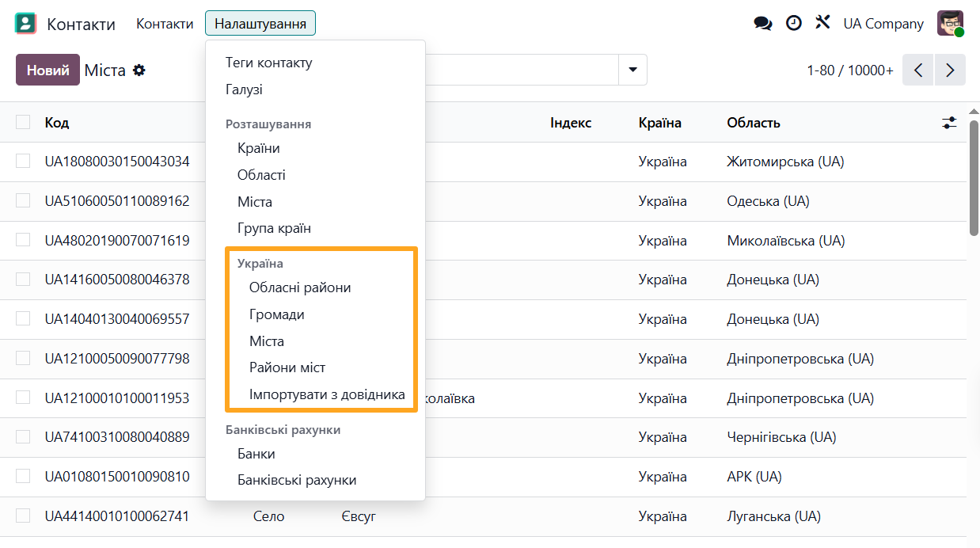Screen dimensions: 980x548
Task: Sort by the Країна column header
Action: tap(660, 123)
